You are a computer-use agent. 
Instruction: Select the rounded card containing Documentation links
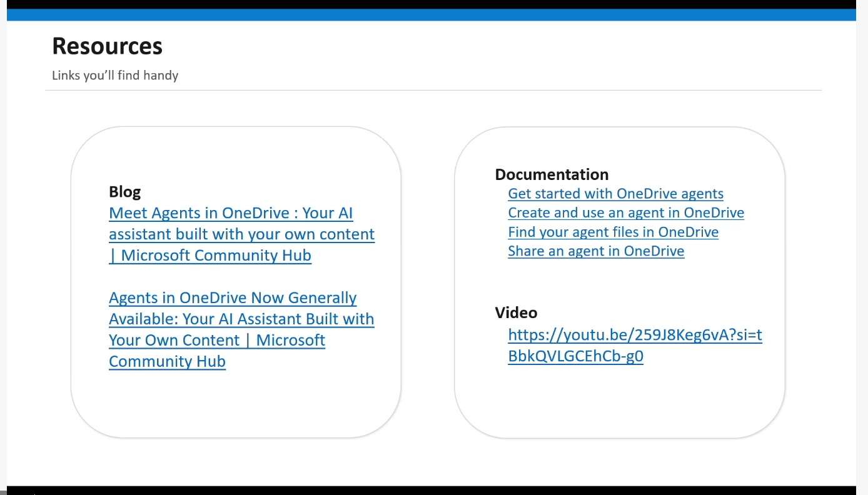(x=619, y=400)
